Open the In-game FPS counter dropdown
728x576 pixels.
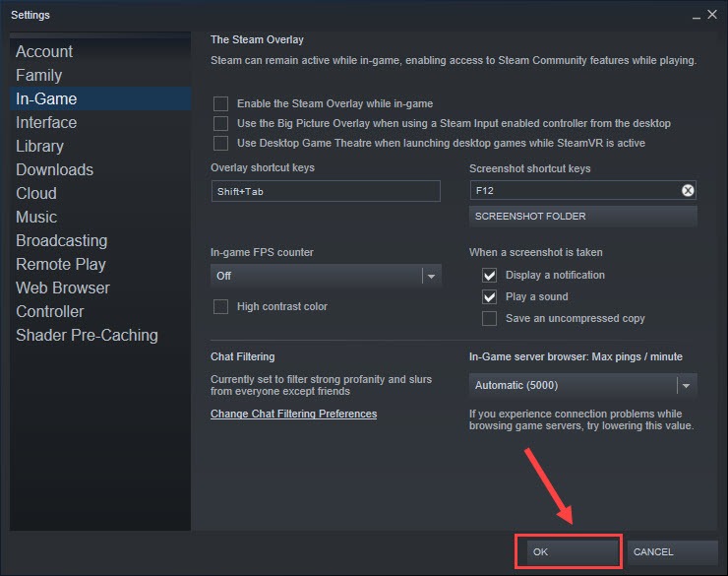point(326,276)
